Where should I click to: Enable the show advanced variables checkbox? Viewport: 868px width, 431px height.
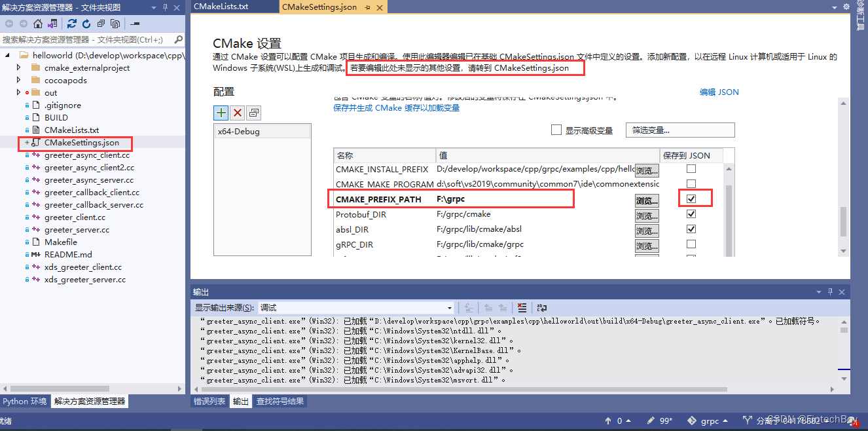pyautogui.click(x=556, y=130)
